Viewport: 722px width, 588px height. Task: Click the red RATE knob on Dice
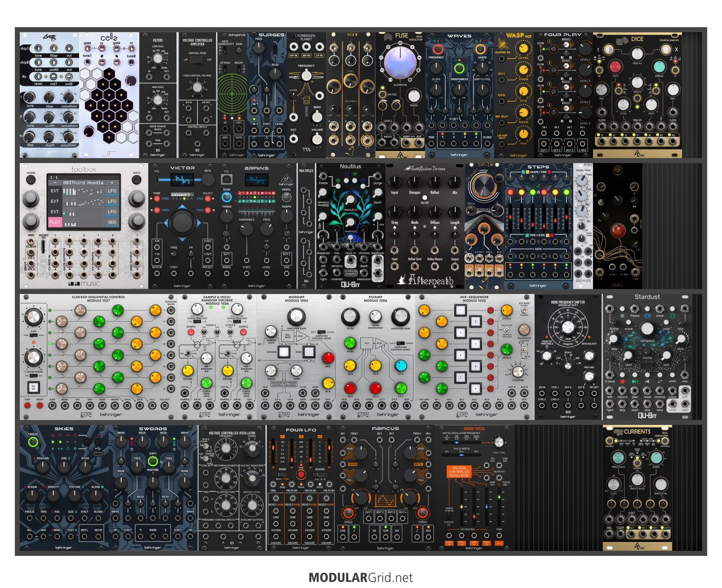(615, 67)
